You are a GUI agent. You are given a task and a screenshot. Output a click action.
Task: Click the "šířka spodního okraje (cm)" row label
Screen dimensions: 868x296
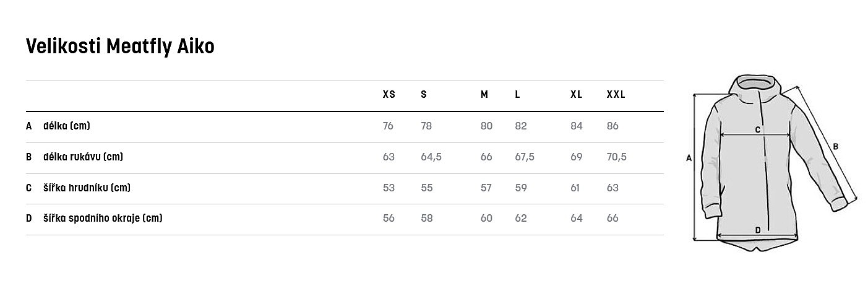(103, 218)
